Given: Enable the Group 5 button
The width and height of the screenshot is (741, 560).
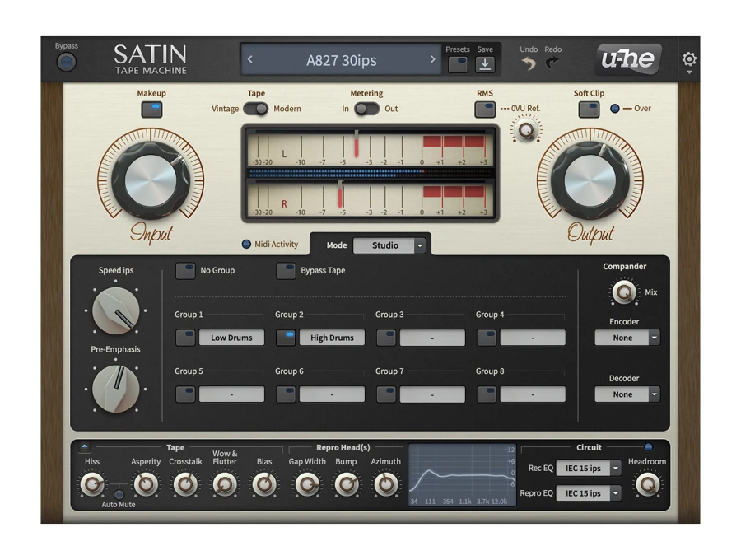Looking at the screenshot, I should pyautogui.click(x=185, y=394).
